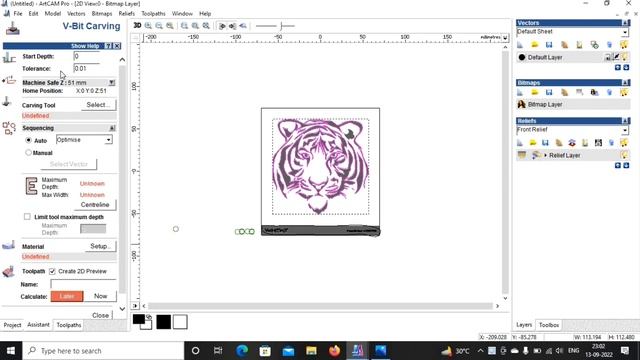
Task: Save vector layer disk icon in Vectors panel
Action: [x=549, y=44]
